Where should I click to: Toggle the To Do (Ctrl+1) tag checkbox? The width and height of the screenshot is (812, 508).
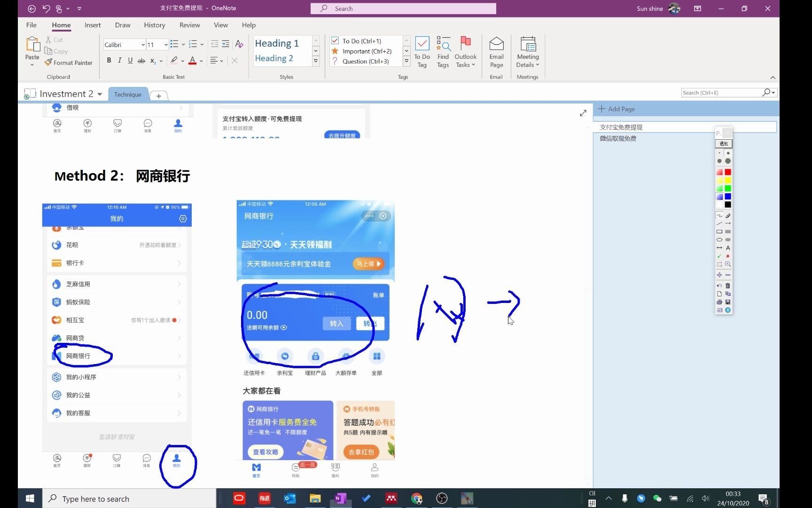pyautogui.click(x=335, y=41)
